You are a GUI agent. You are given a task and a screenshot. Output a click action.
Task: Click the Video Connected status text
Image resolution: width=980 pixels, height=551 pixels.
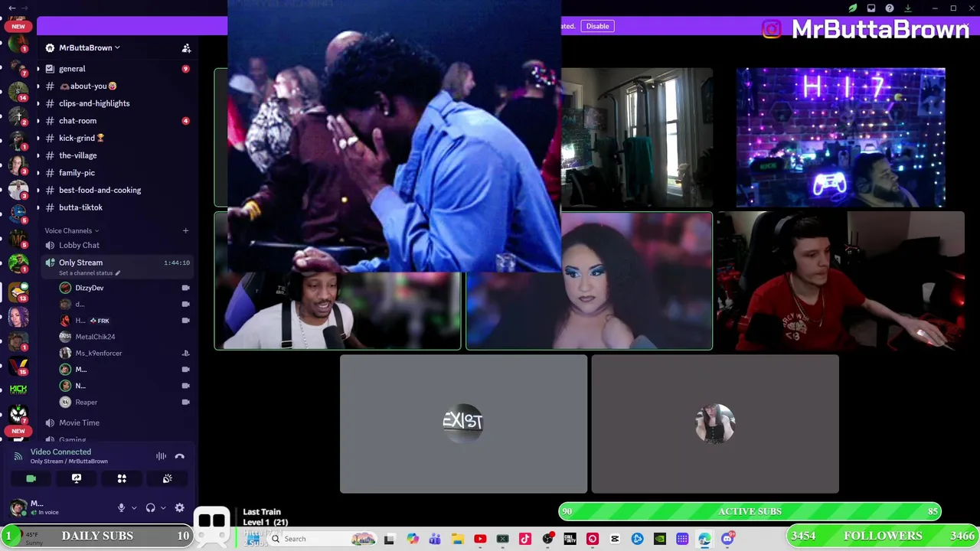60,452
